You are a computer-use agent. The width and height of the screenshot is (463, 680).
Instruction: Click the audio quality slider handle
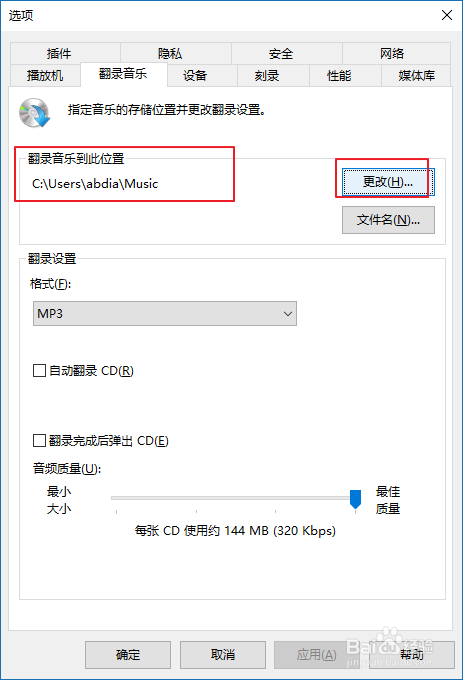355,499
